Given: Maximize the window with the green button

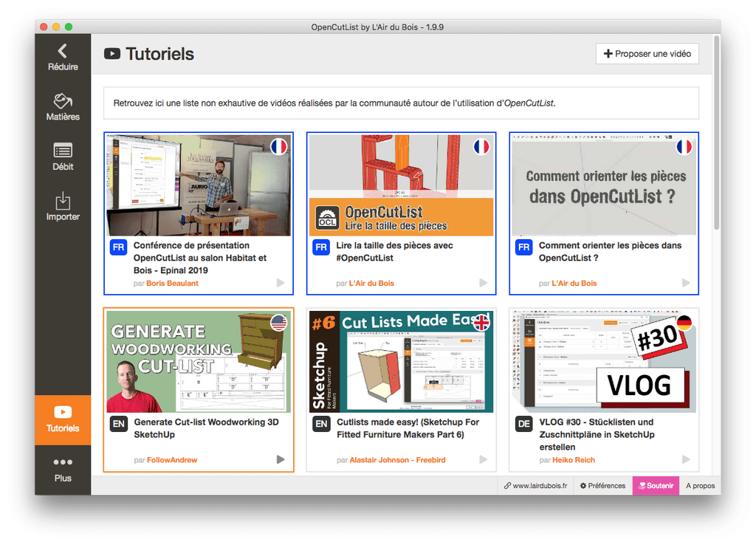Looking at the screenshot, I should (69, 27).
